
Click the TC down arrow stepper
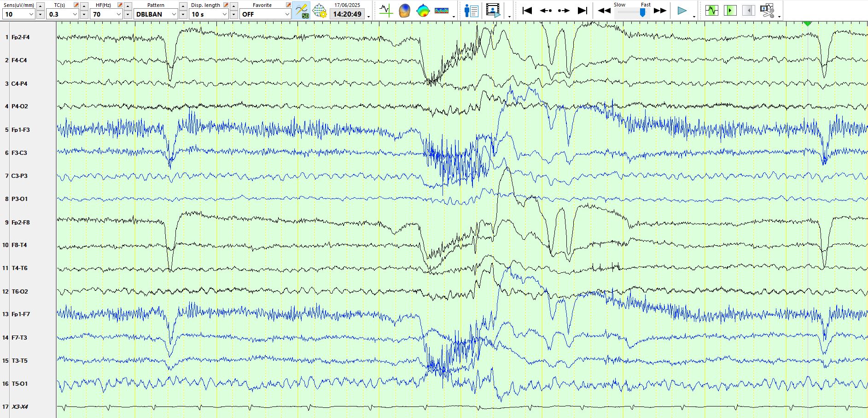[84, 15]
